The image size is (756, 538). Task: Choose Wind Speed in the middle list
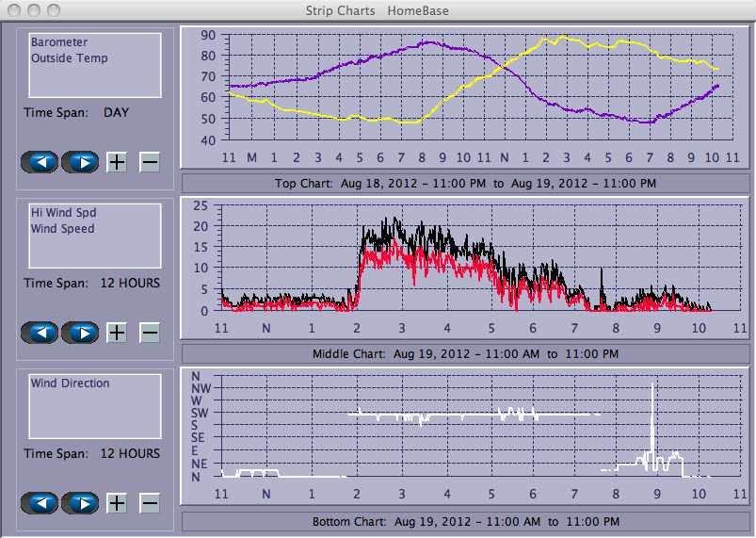[62, 229]
